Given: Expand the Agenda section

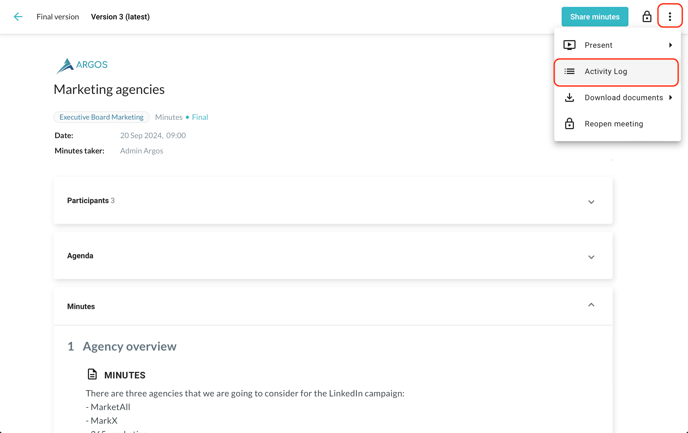Looking at the screenshot, I should [x=591, y=257].
